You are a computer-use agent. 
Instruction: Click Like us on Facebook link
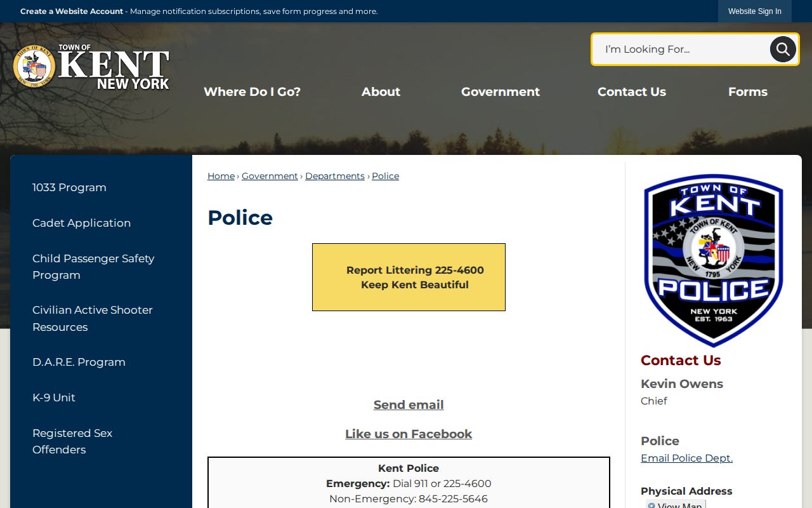[x=409, y=434]
